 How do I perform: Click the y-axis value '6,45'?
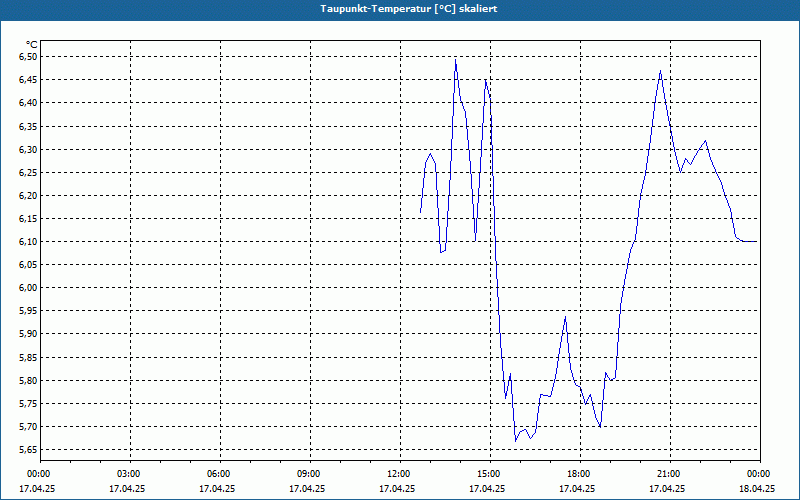point(28,80)
